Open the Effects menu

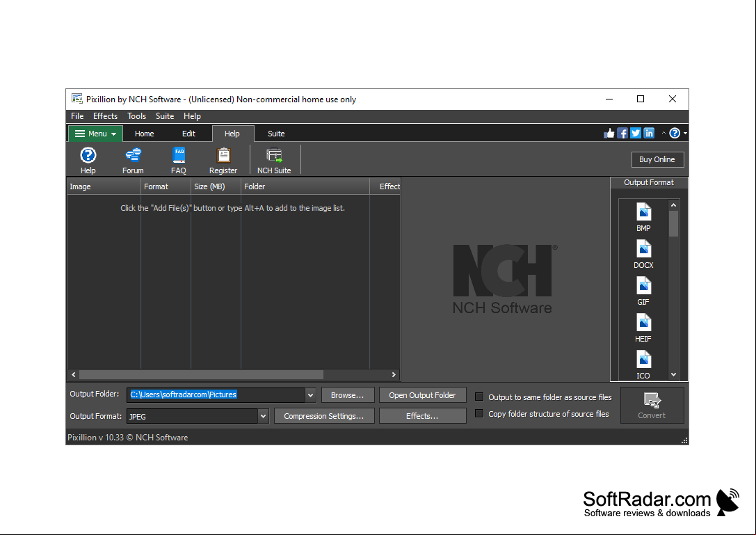point(105,116)
